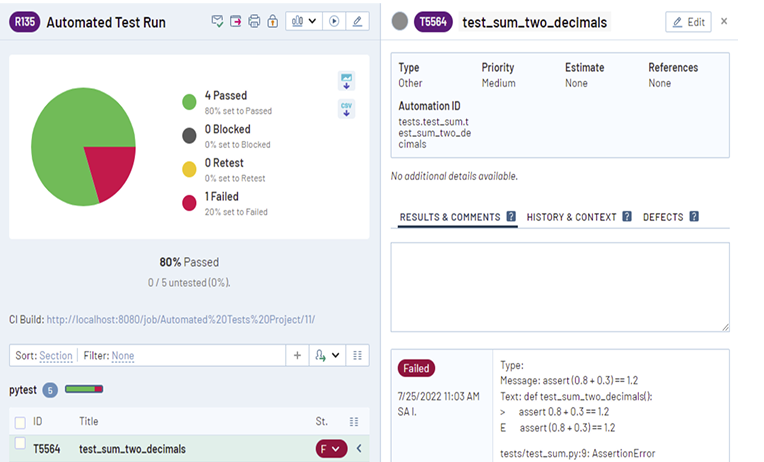Tick the select-all checkbox in table header
Screen dimensions: 764x462
[20, 422]
